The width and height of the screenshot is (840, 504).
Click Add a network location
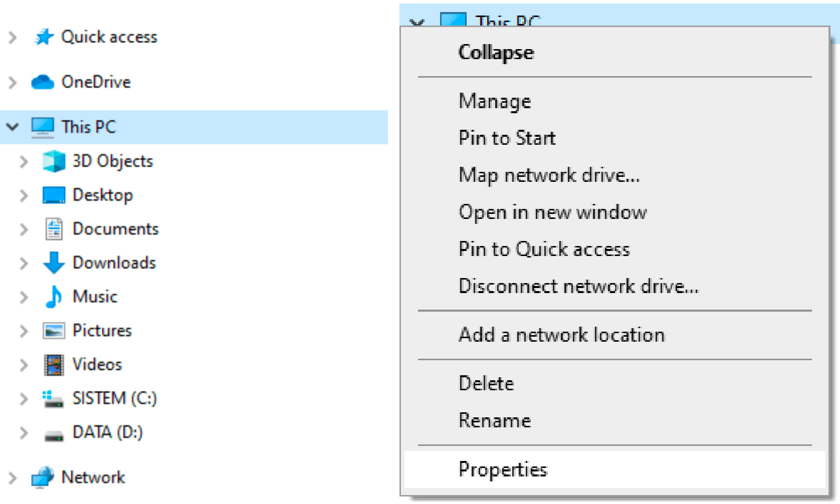pos(562,335)
